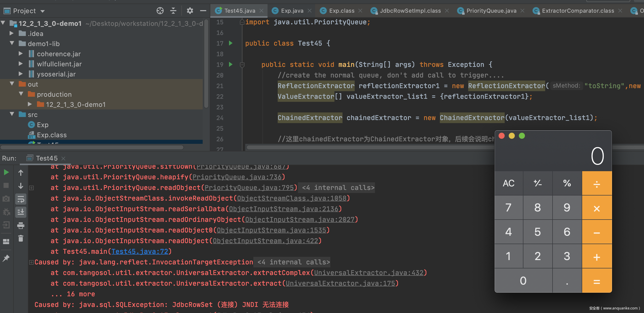
Task: Click the Project panel horizontal scrollbar
Action: coord(92,147)
